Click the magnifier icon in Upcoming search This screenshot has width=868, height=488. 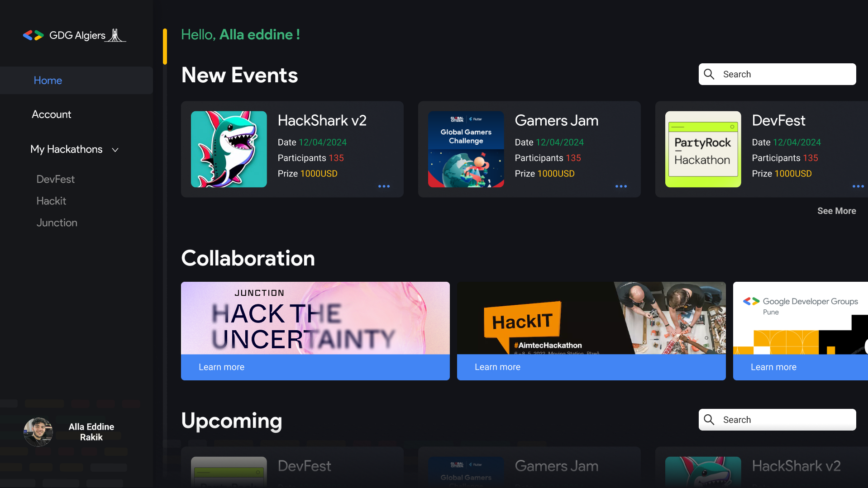[x=709, y=420]
